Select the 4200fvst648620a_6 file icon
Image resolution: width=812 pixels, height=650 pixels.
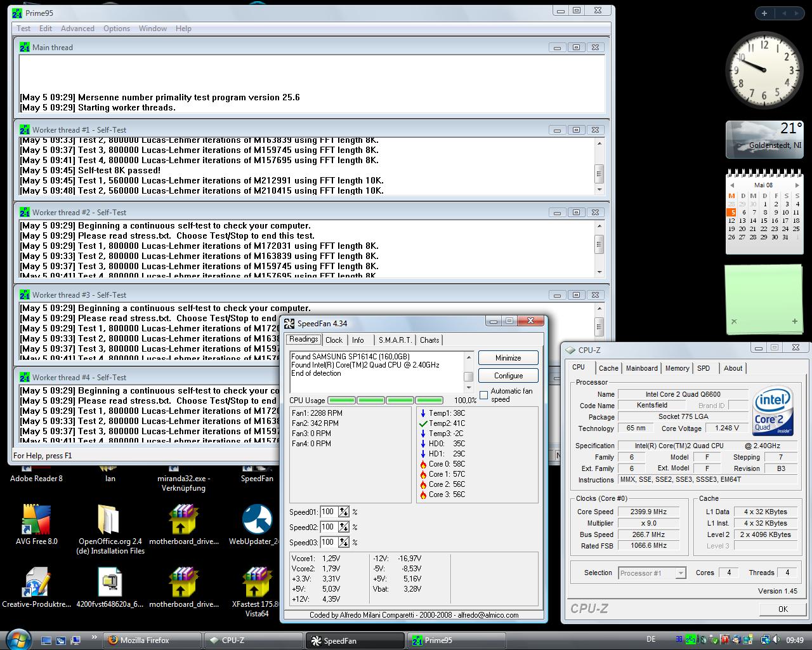(110, 588)
